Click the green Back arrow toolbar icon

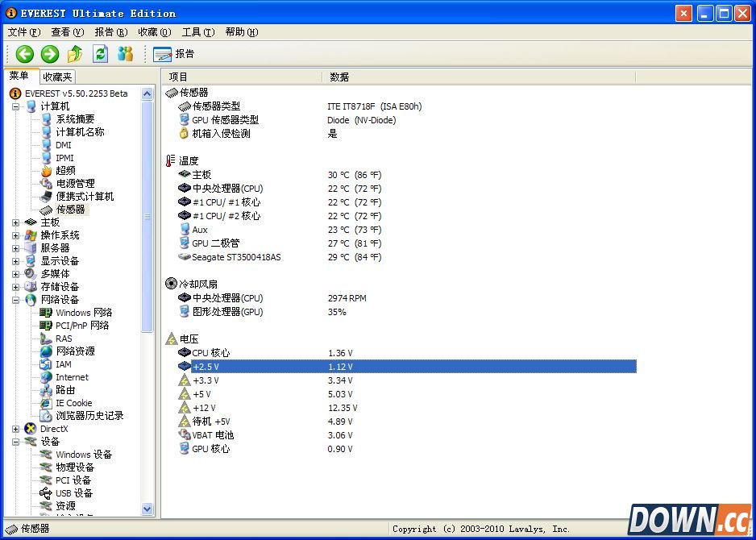click(x=25, y=54)
